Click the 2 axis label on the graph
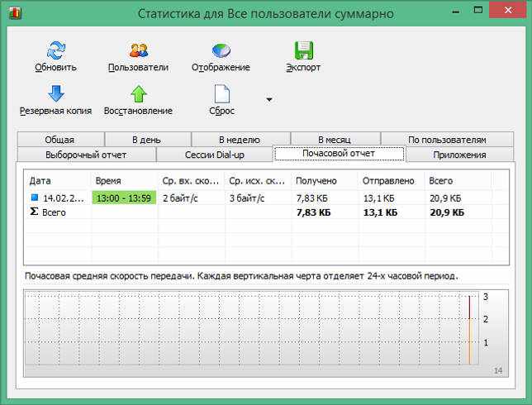This screenshot has height=405, width=532. [486, 319]
